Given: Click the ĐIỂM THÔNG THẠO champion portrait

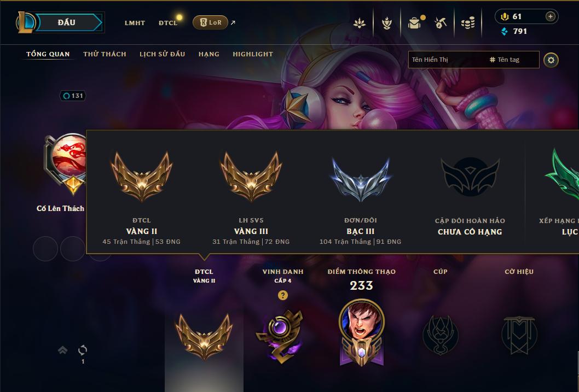Looking at the screenshot, I should (x=362, y=319).
